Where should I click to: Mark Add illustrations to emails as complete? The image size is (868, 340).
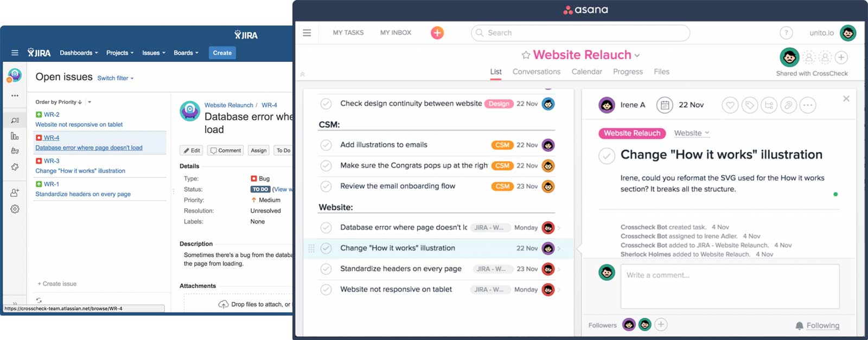click(326, 145)
